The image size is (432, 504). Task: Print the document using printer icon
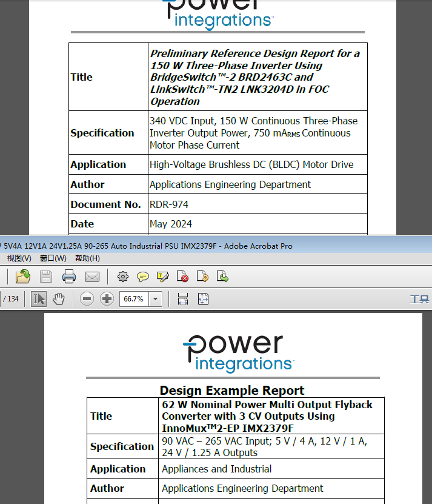pos(68,277)
